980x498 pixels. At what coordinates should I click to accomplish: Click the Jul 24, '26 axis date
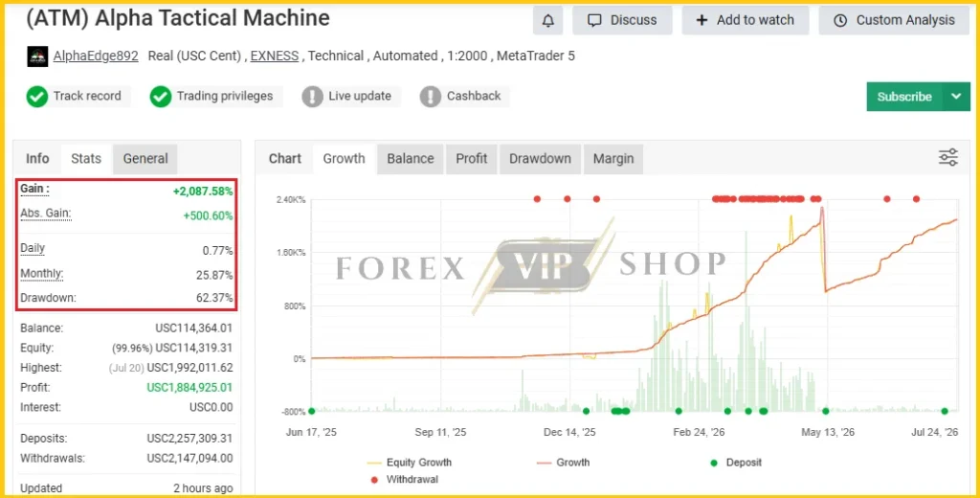click(x=934, y=432)
